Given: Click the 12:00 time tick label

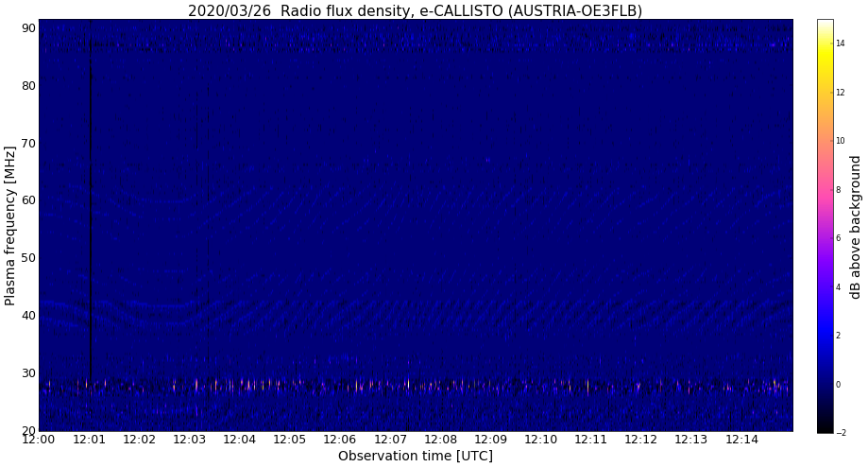Looking at the screenshot, I should [x=39, y=440].
